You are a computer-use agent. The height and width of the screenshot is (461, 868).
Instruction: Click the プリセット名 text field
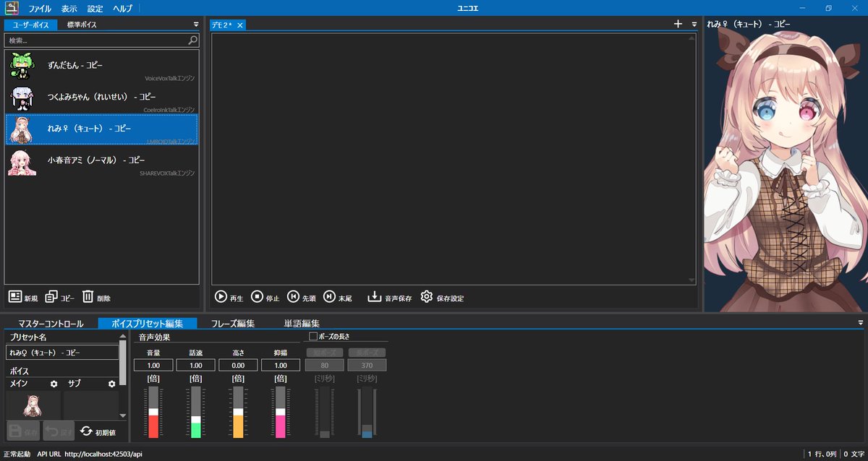pyautogui.click(x=61, y=353)
